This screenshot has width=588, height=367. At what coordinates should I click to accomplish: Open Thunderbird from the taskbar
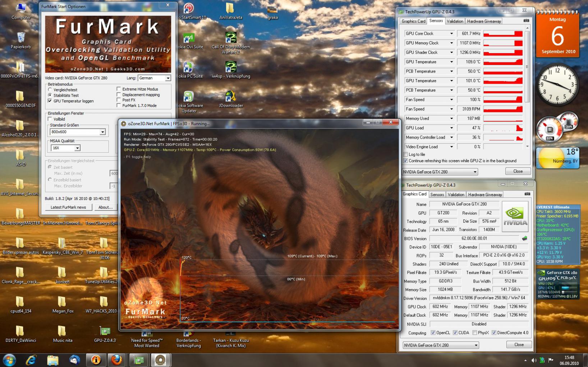pyautogui.click(x=74, y=360)
